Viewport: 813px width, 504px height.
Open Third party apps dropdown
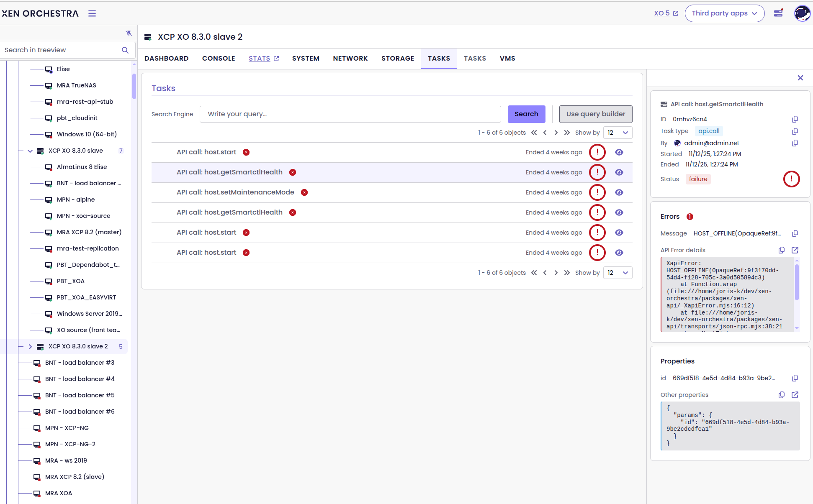724,13
